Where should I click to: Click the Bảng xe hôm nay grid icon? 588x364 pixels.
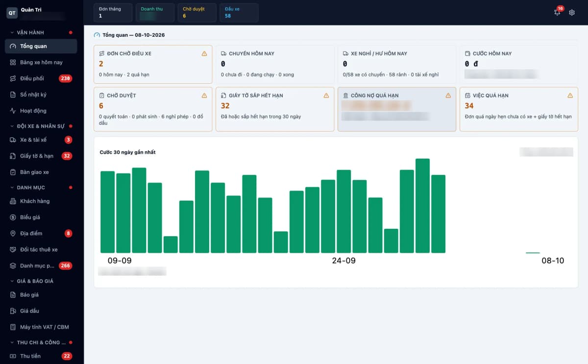click(13, 62)
